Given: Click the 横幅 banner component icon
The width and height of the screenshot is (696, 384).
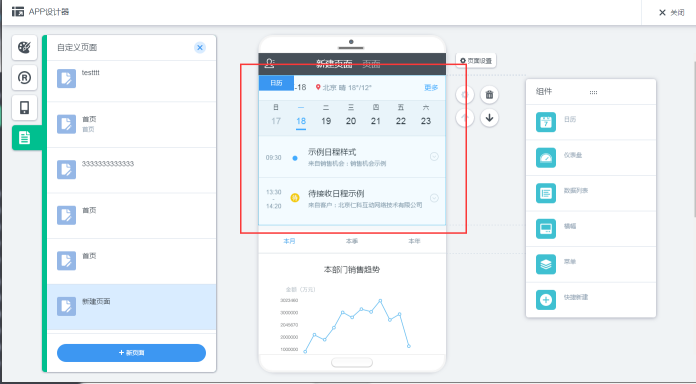Looking at the screenshot, I should tap(546, 229).
